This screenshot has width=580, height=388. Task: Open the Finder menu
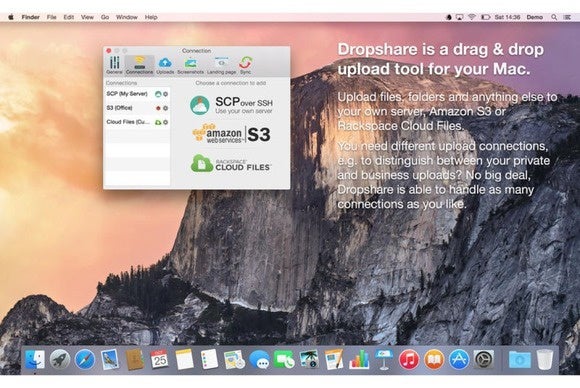(x=31, y=17)
